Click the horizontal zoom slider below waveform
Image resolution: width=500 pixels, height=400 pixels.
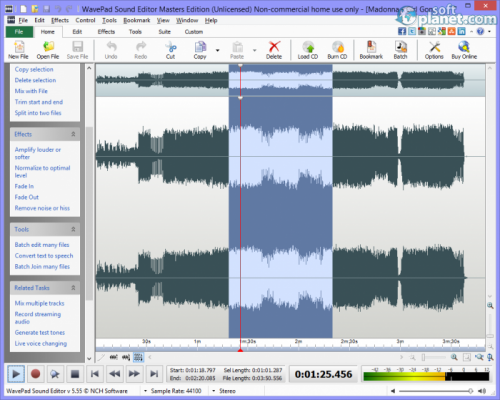[434, 357]
